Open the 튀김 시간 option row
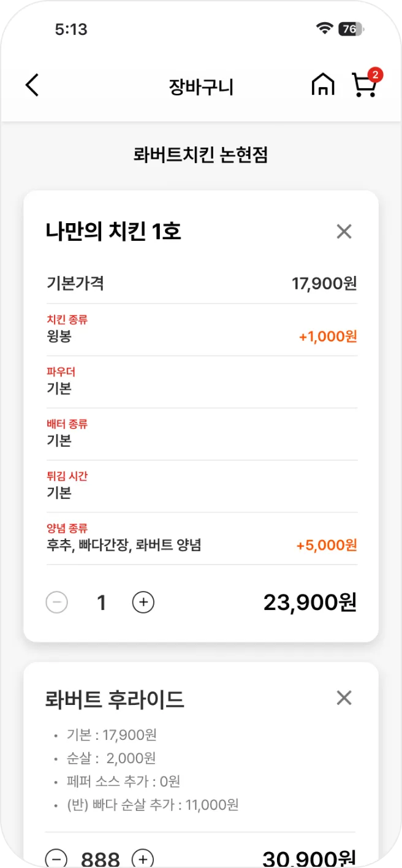 tap(201, 484)
